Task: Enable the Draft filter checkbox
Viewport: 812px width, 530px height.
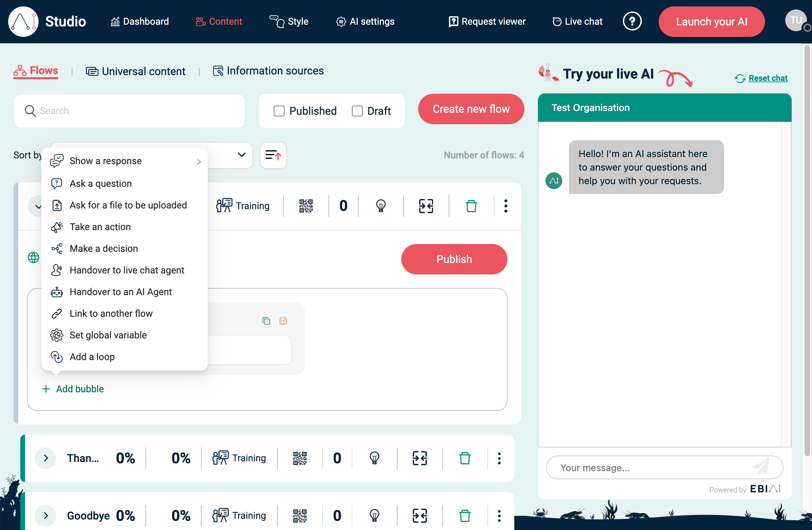Action: [x=357, y=111]
